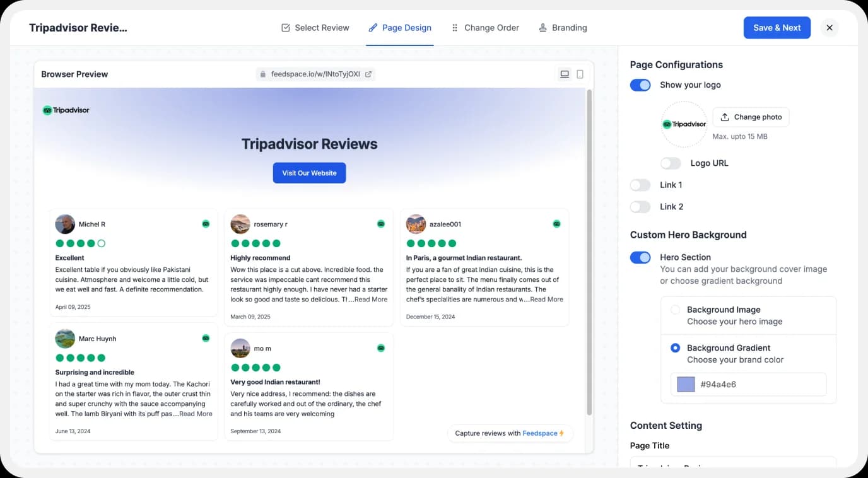The height and width of the screenshot is (478, 868).
Task: Disable the Show your logo toggle
Action: click(x=640, y=85)
